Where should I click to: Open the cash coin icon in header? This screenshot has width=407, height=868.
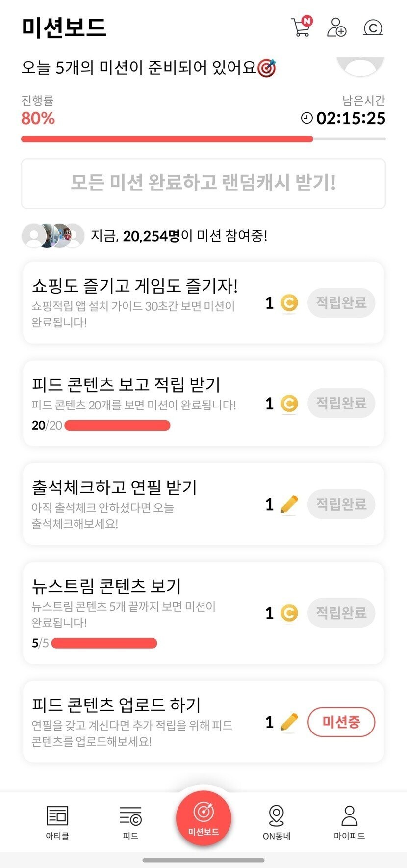373,27
